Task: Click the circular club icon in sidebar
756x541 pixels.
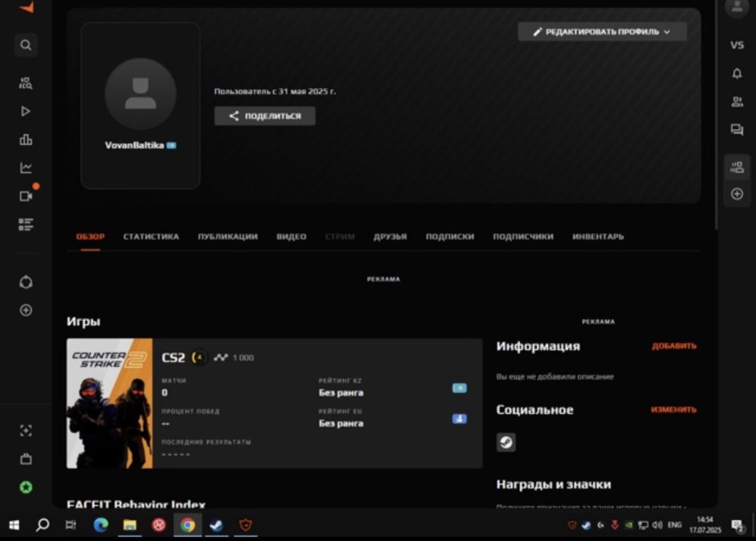Action: coord(26,282)
